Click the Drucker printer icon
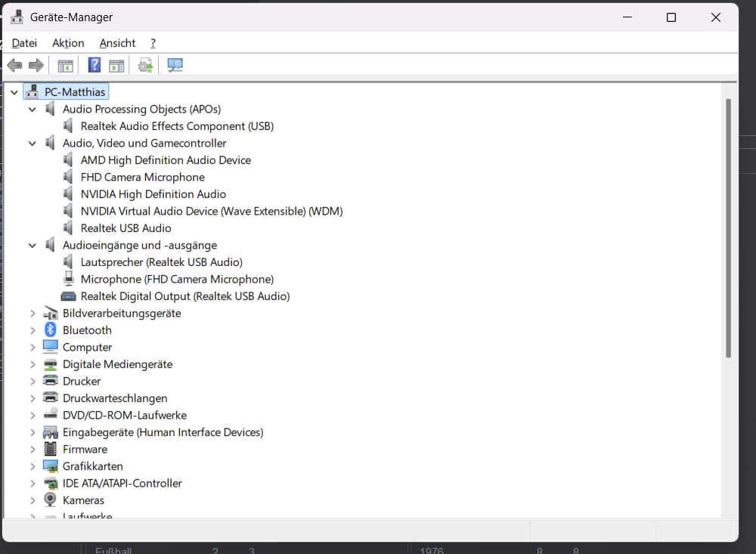Screen dimensions: 756x554 50,380
